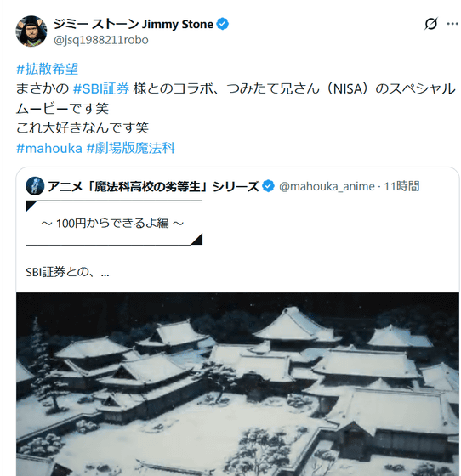
Task: Click the main tweet text つみたて兄さん
Action: pyautogui.click(x=272, y=88)
